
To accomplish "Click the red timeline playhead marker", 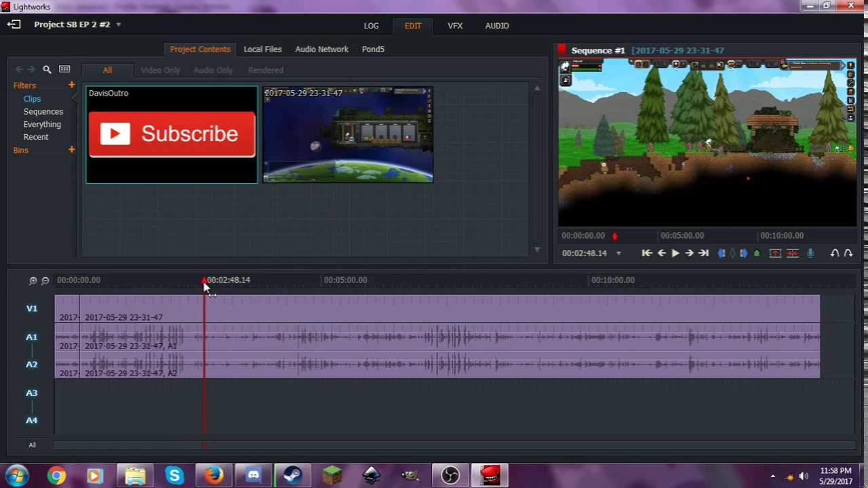I will coord(204,280).
